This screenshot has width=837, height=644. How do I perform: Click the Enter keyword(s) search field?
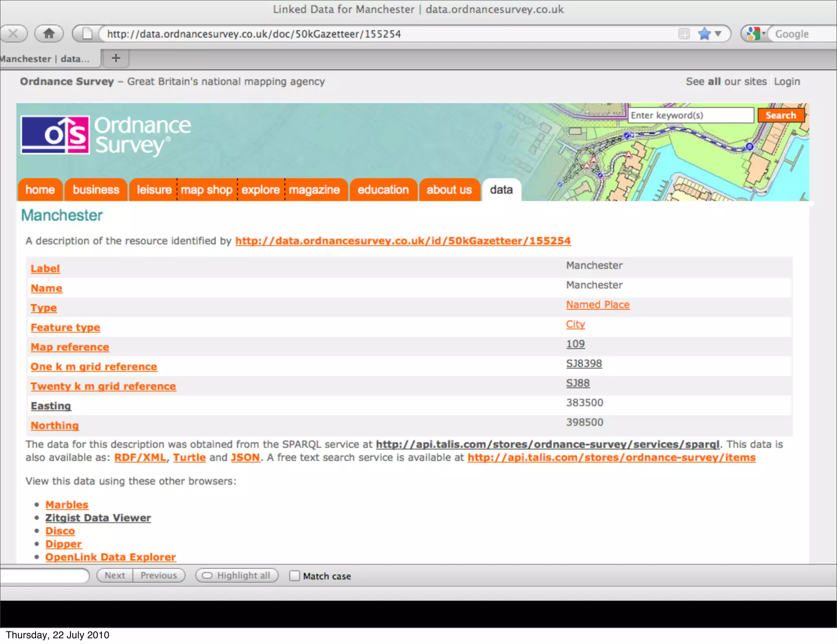[x=690, y=115]
